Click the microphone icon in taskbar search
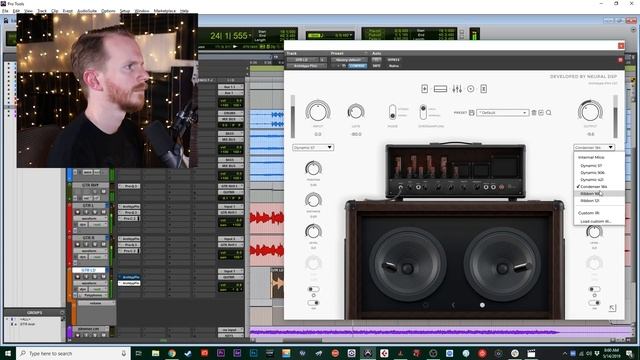The image size is (640, 360). point(124,353)
